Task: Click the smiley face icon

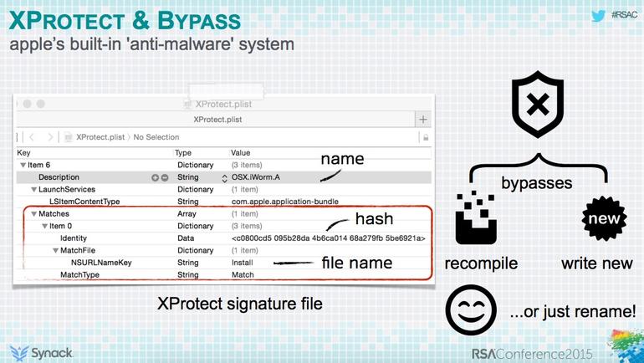Action: pos(471,310)
